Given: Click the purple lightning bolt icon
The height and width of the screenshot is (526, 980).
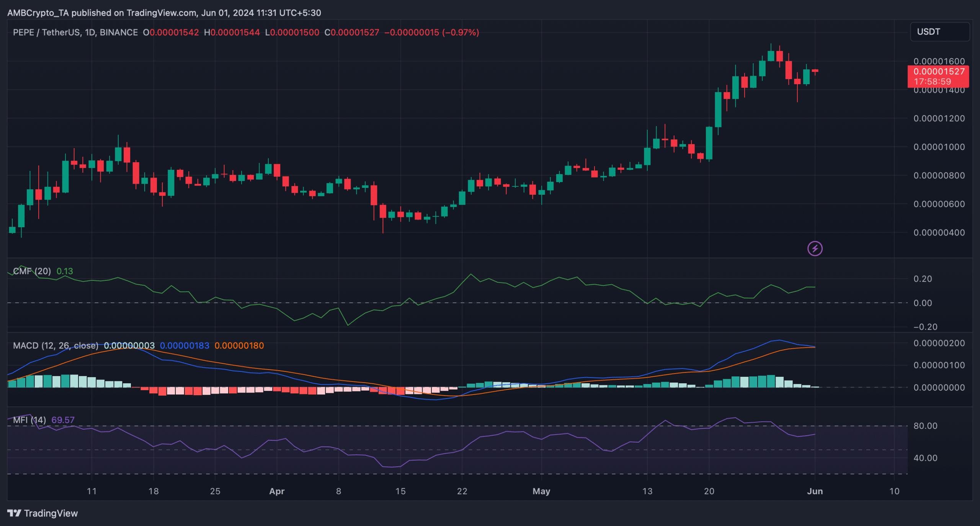Looking at the screenshot, I should pyautogui.click(x=815, y=249).
